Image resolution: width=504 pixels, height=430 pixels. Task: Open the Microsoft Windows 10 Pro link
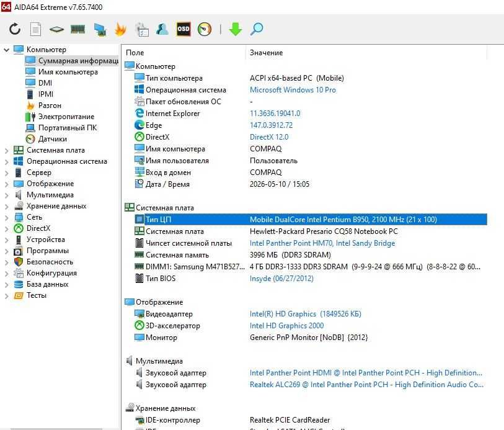coord(293,90)
